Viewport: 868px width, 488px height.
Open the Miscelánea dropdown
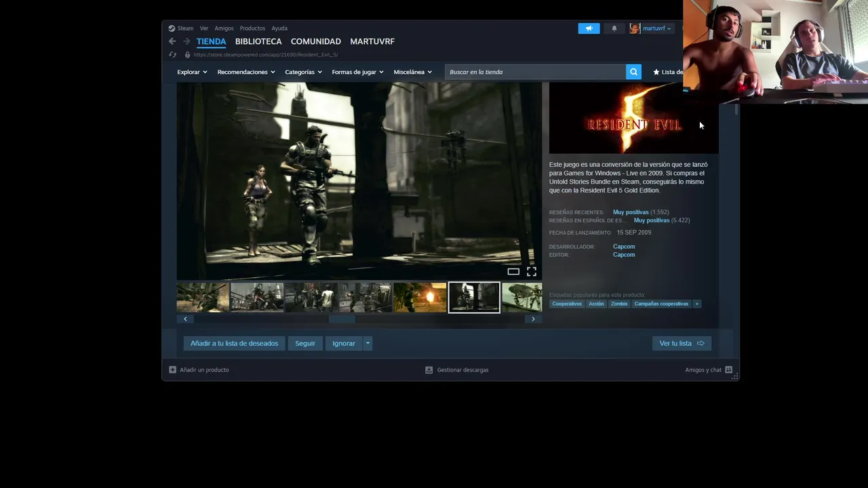(x=412, y=72)
